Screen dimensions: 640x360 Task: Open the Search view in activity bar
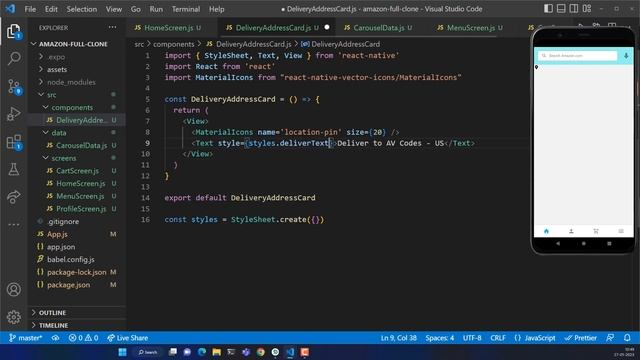click(13, 58)
